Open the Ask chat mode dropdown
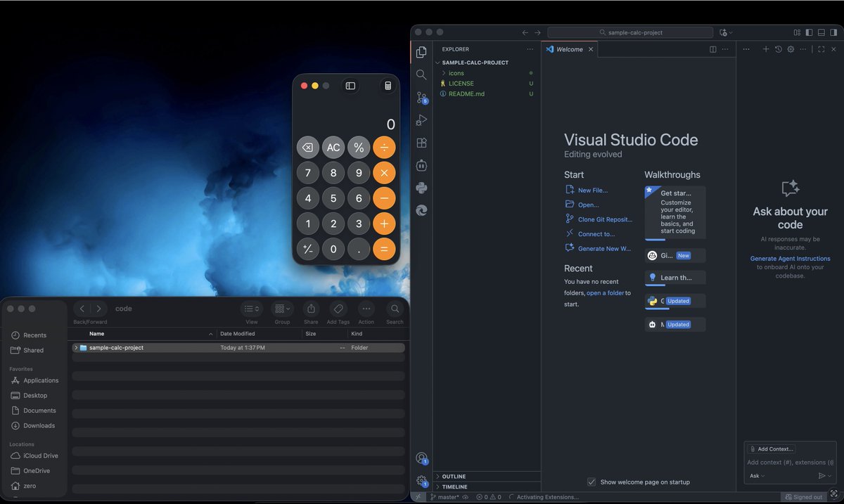Screen dimensions: 844x504 point(757,476)
